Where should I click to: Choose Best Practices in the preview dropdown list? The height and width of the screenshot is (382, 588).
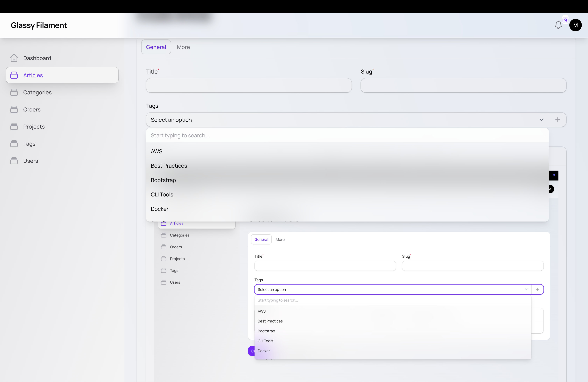[393, 321]
